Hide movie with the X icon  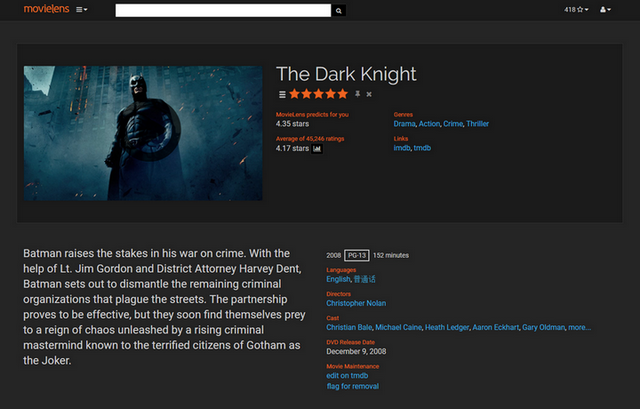click(369, 94)
